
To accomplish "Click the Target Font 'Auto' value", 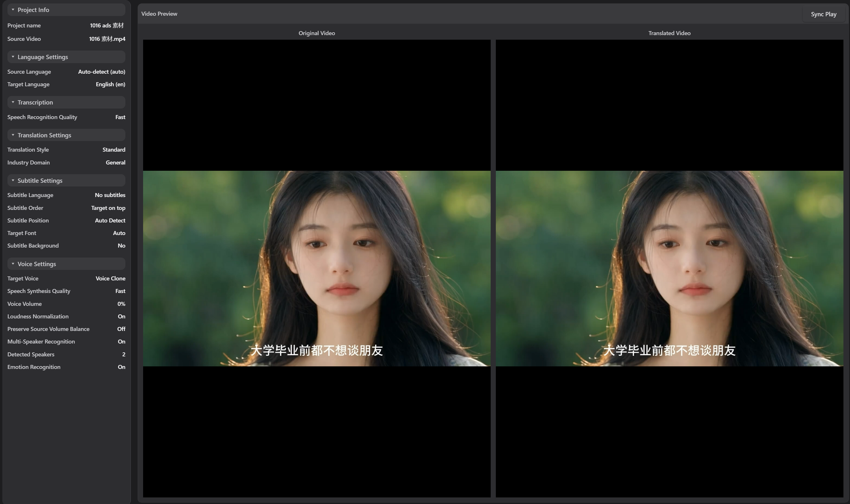I will pyautogui.click(x=119, y=233).
